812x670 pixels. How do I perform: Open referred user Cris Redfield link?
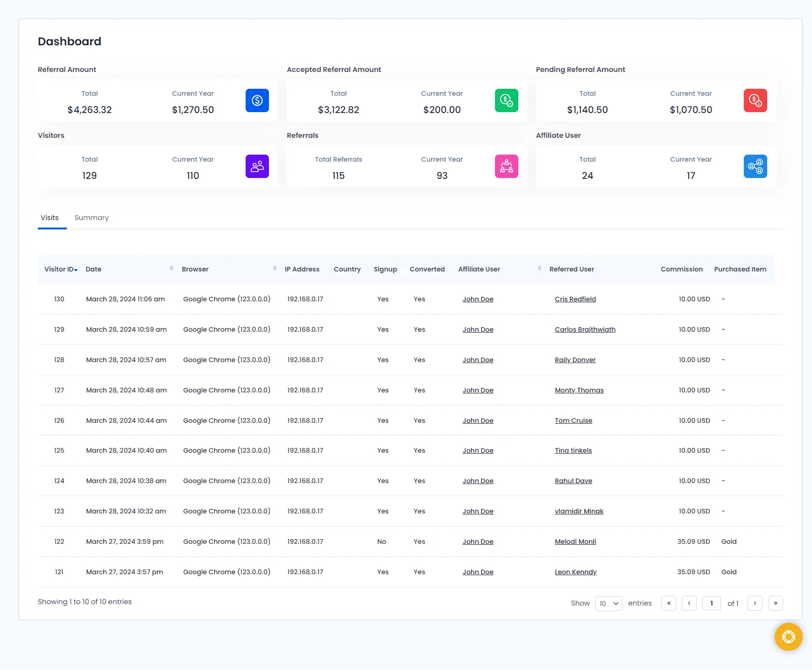[575, 299]
